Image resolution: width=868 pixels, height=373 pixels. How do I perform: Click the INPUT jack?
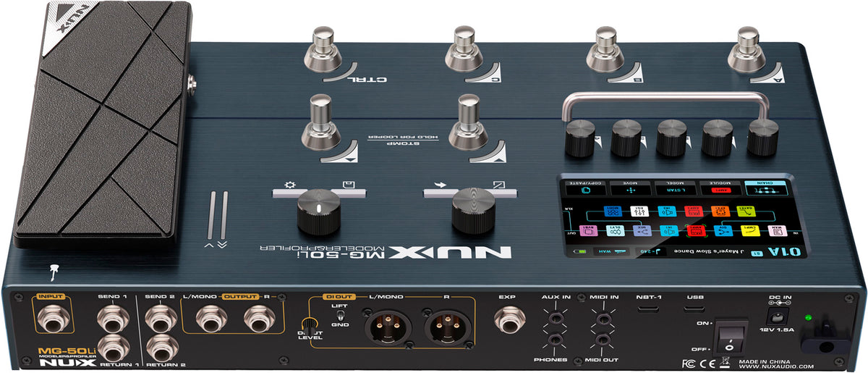54,319
